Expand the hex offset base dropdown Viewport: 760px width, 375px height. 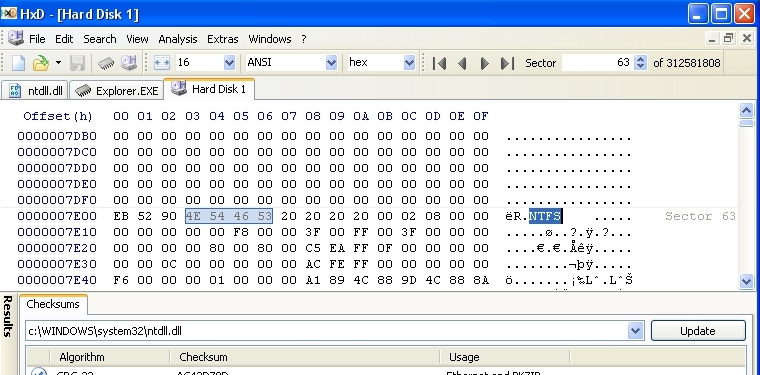(x=409, y=62)
